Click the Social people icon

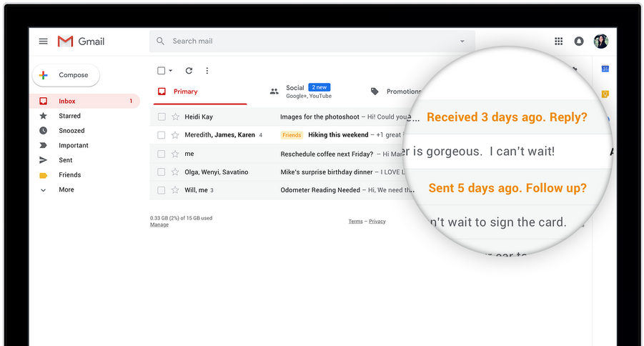click(274, 92)
